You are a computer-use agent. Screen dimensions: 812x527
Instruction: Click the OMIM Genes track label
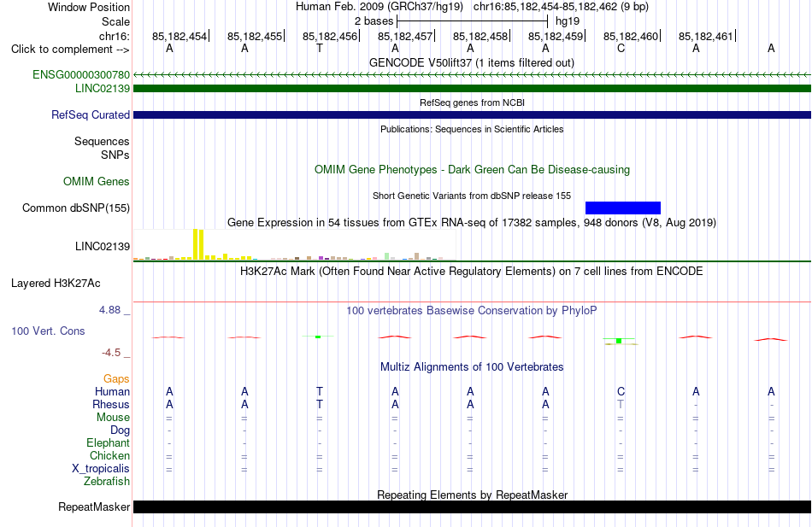97,182
